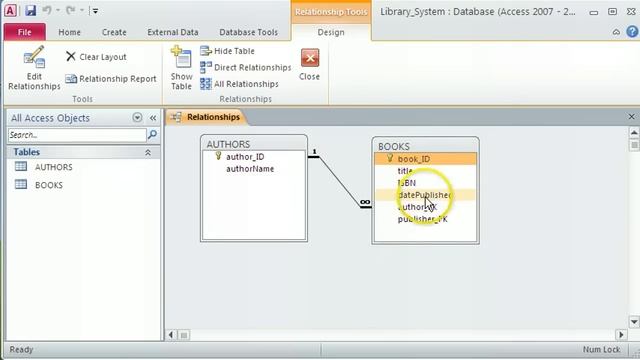The image size is (640, 360).
Task: Save the database with the floppy disk icon
Action: click(x=30, y=11)
